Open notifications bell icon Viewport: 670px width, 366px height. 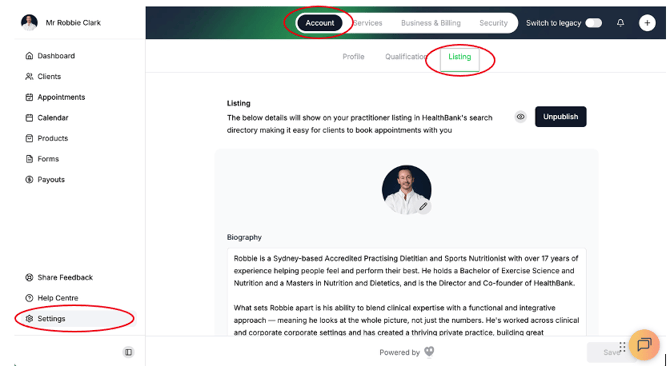tap(620, 23)
